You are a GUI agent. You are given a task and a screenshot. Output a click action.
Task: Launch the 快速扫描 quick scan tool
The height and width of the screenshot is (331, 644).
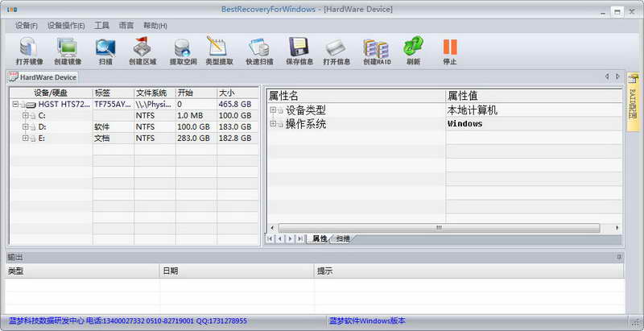pyautogui.click(x=259, y=52)
